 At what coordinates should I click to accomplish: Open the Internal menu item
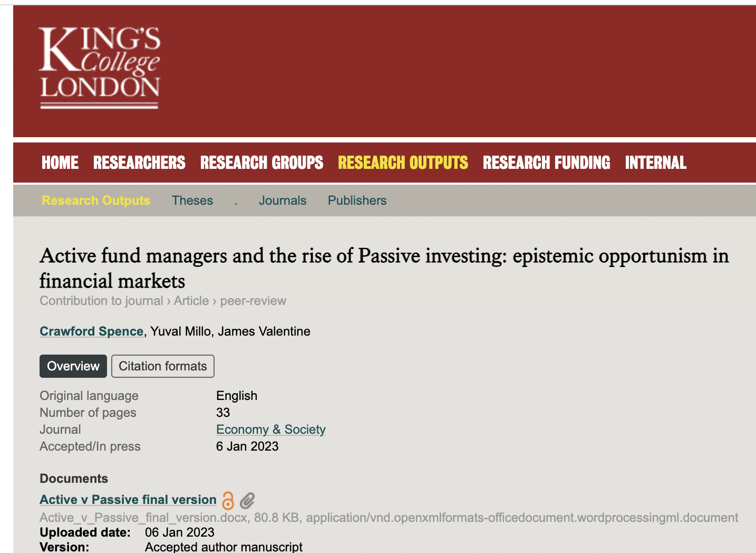click(655, 163)
